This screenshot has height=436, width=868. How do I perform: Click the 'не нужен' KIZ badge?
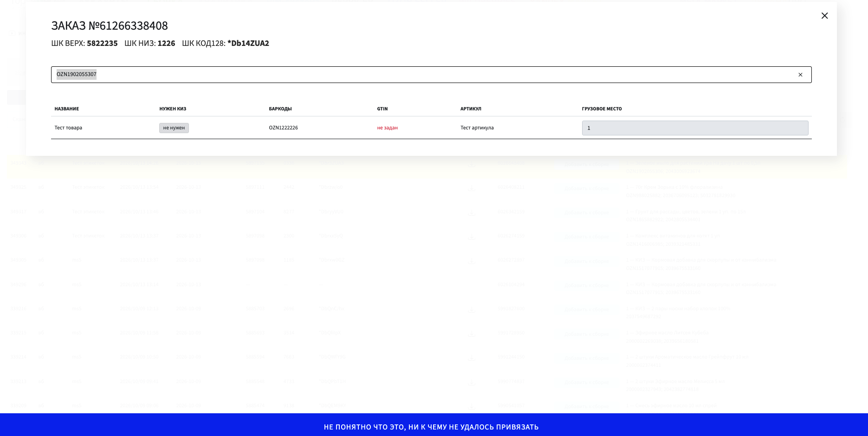coord(174,128)
